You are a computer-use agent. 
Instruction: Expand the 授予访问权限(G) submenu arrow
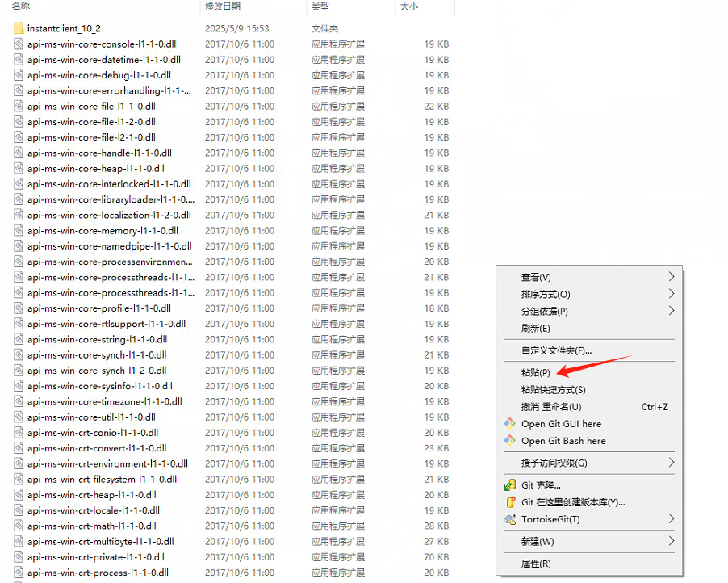click(672, 463)
